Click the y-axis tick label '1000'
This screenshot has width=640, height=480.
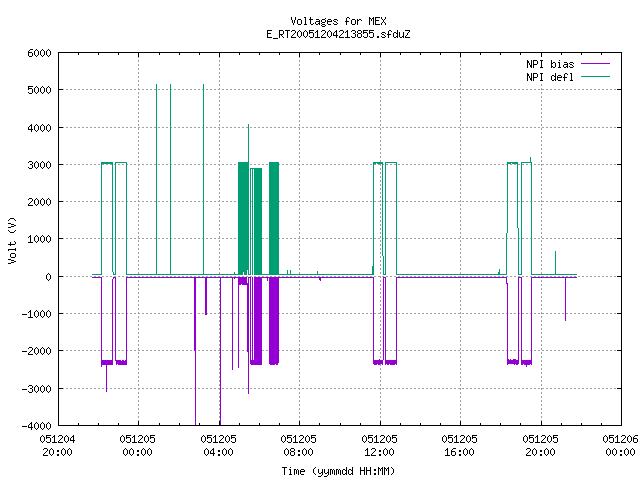pos(39,239)
